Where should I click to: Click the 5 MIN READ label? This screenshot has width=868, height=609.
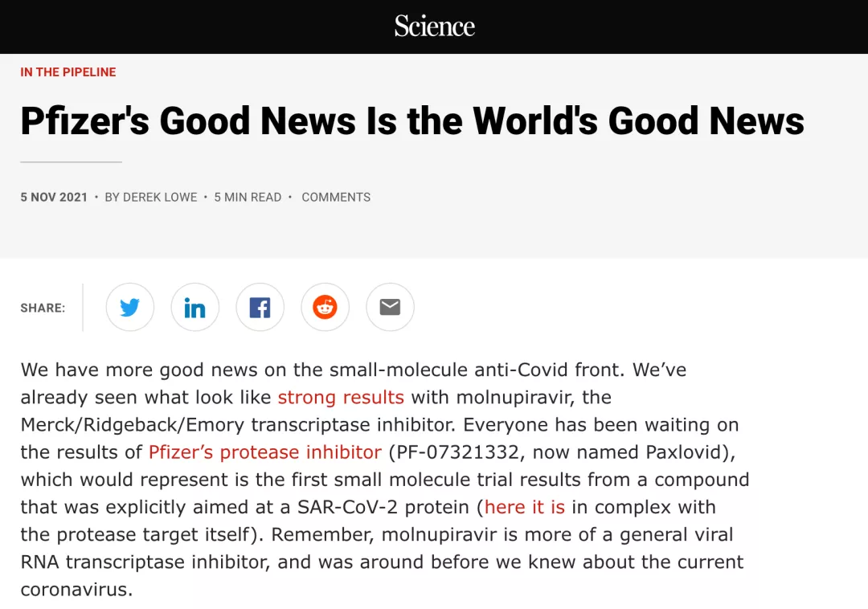click(x=248, y=198)
